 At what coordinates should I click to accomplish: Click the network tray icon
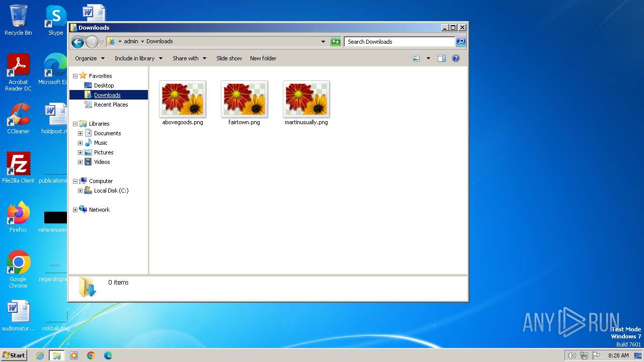(x=584, y=355)
